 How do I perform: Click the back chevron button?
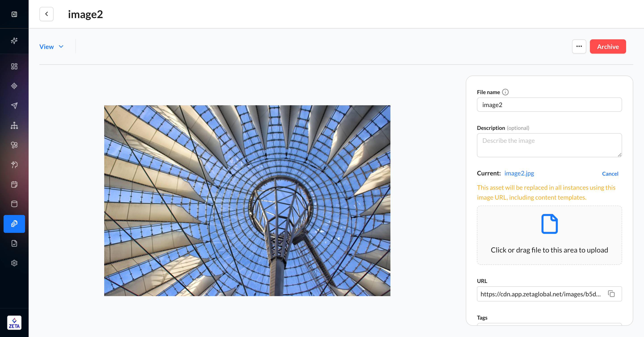pyautogui.click(x=47, y=14)
